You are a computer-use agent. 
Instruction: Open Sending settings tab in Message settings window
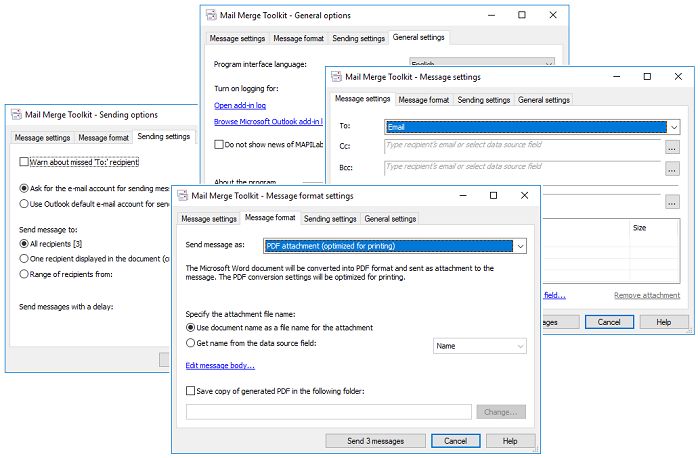coord(483,100)
